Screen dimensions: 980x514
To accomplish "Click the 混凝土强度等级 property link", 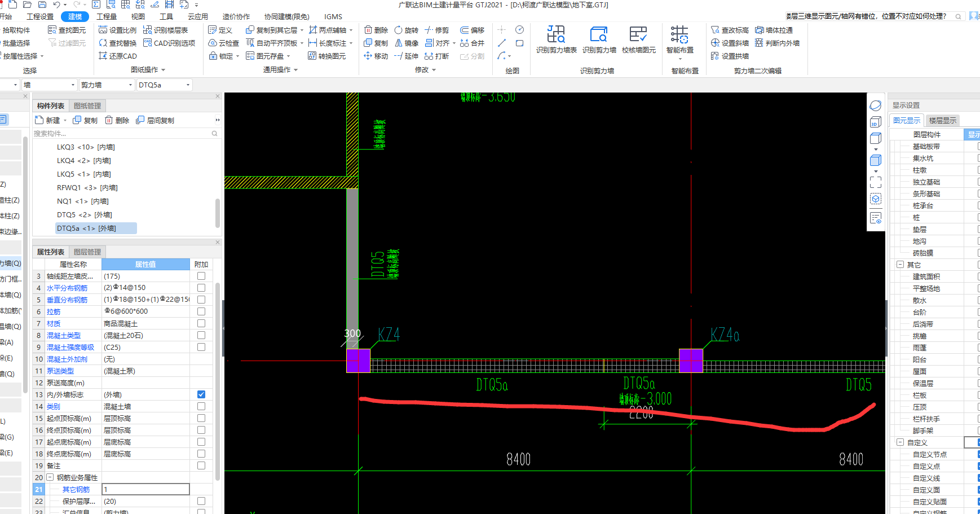I will (70, 347).
